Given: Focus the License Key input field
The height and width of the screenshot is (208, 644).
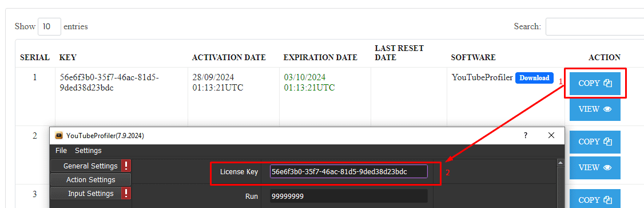Looking at the screenshot, I should pos(349,171).
